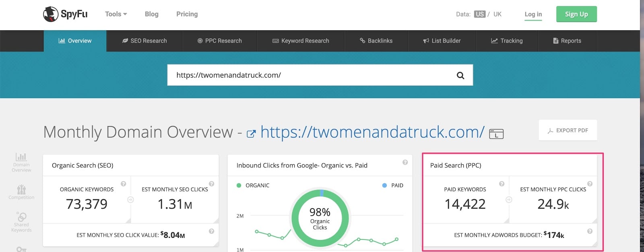Open the Competition sidebar icon

(21, 192)
